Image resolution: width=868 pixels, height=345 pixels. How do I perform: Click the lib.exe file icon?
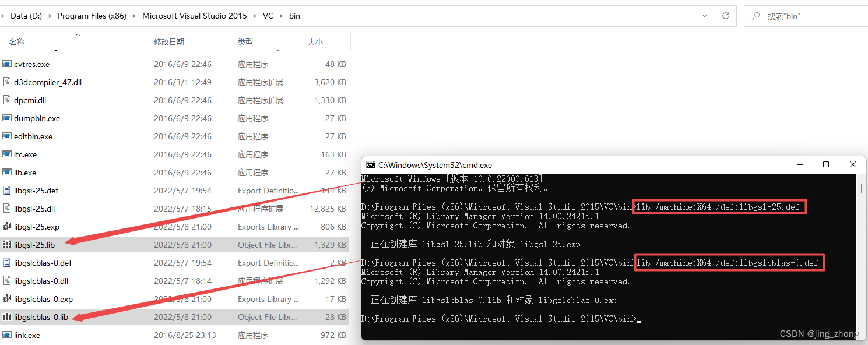(x=7, y=172)
